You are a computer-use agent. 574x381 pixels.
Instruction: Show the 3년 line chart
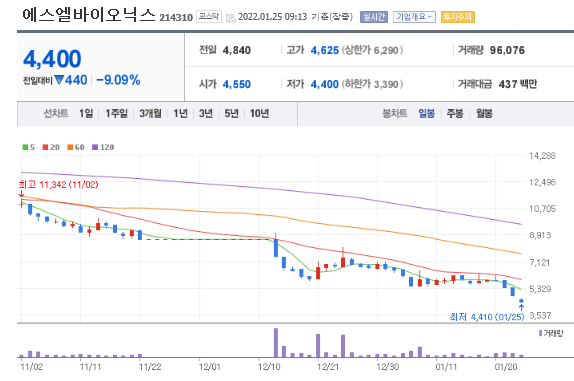(206, 113)
